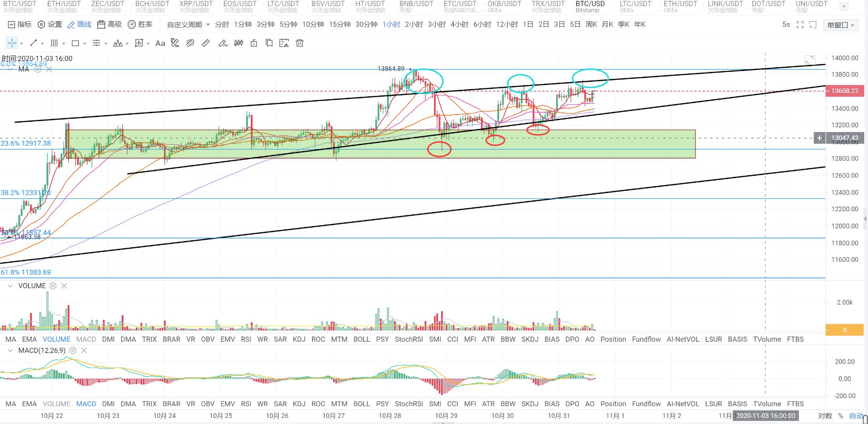Switch to ETH/USDT 火币全球站 tab
This screenshot has height=424, width=868.
click(x=64, y=7)
